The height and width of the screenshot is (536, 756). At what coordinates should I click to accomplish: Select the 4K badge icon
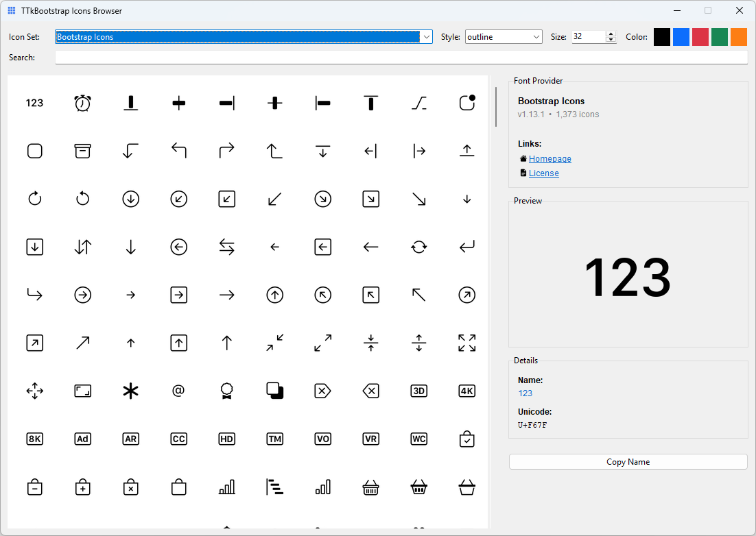click(x=466, y=391)
